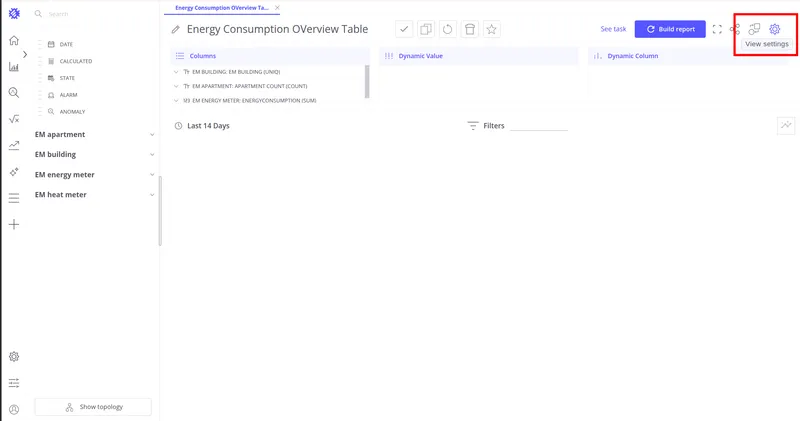Open view settings gear icon

point(774,29)
